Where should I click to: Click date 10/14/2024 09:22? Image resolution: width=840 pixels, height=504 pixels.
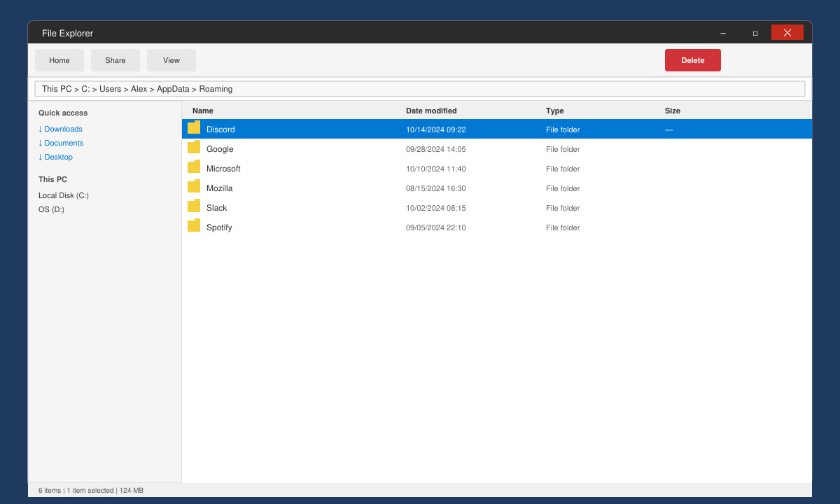(x=436, y=129)
